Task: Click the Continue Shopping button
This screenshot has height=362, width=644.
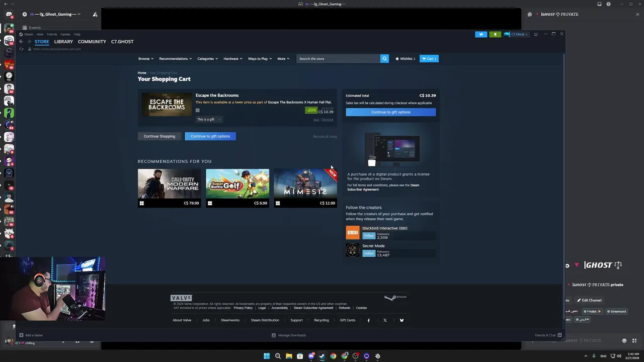Action: tap(159, 136)
